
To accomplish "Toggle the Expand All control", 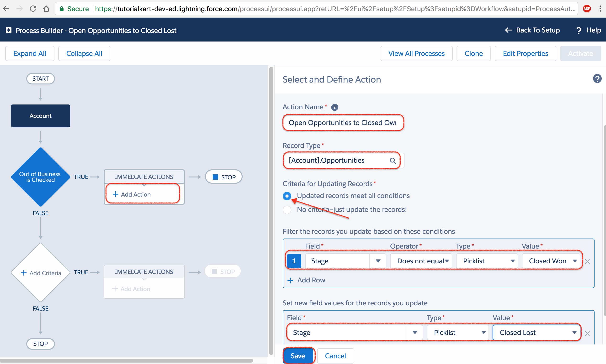I will click(29, 53).
